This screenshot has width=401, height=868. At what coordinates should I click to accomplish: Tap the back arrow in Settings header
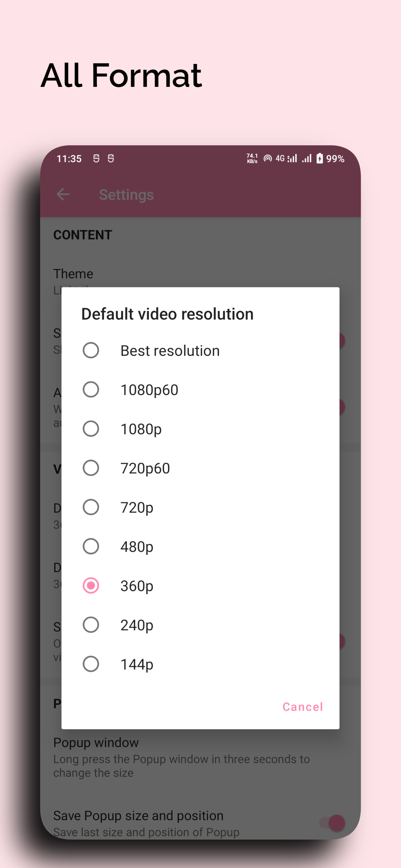pos(63,194)
